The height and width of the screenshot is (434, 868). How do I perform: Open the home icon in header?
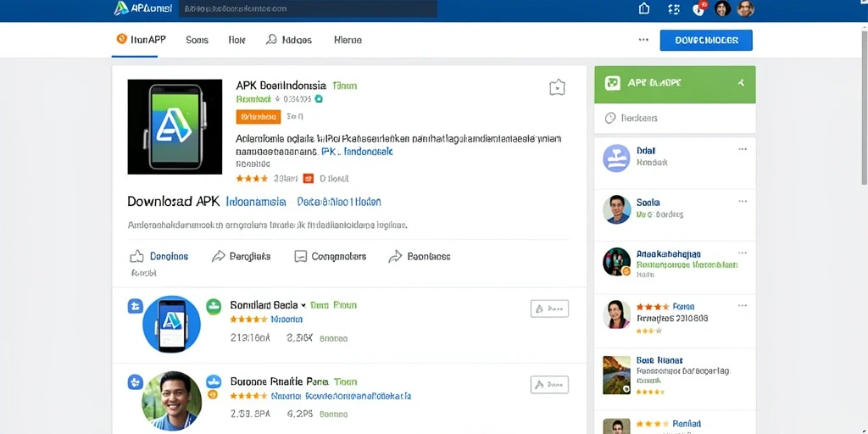coord(644,8)
